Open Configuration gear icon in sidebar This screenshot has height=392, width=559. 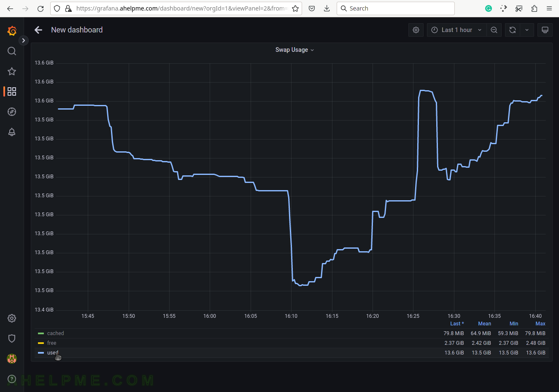12,318
